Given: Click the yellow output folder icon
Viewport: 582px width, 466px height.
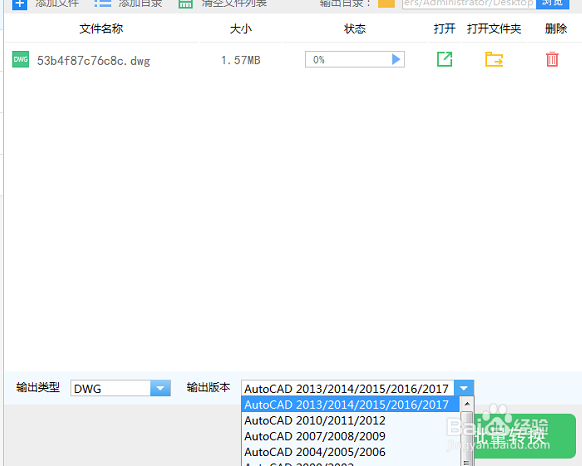Looking at the screenshot, I should (386, 4).
